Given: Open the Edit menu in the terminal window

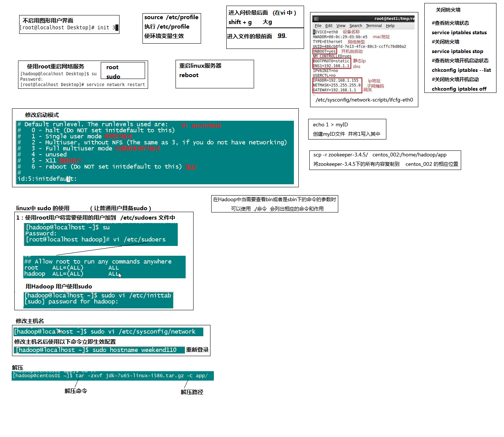Looking at the screenshot, I should click(329, 26).
